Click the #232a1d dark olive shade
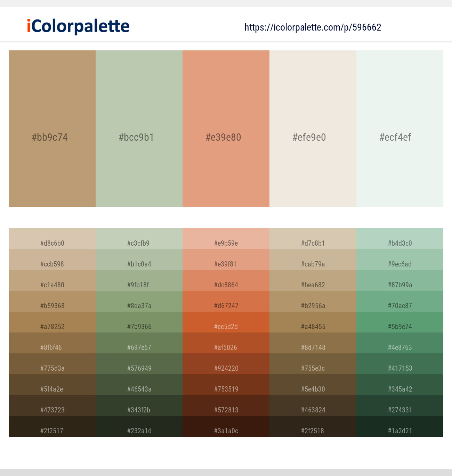 coord(139,426)
